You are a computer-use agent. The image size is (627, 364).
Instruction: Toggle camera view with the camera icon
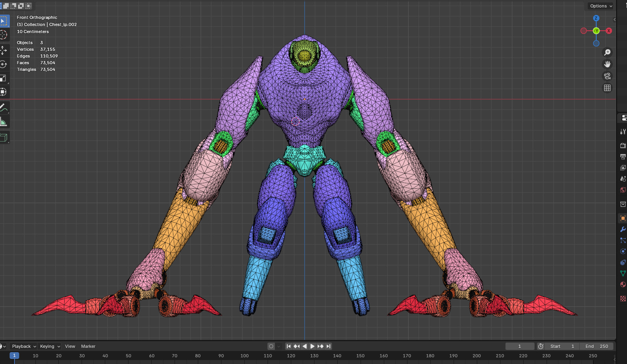click(x=607, y=76)
